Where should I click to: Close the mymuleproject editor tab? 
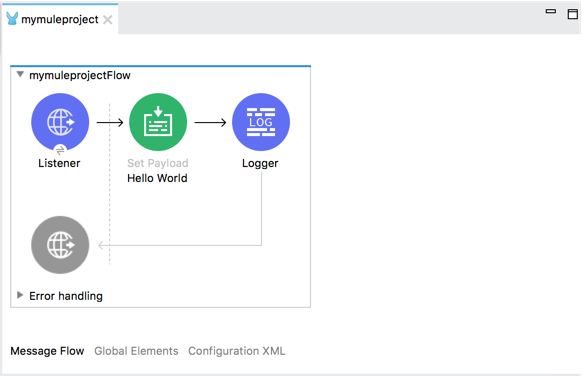[108, 19]
